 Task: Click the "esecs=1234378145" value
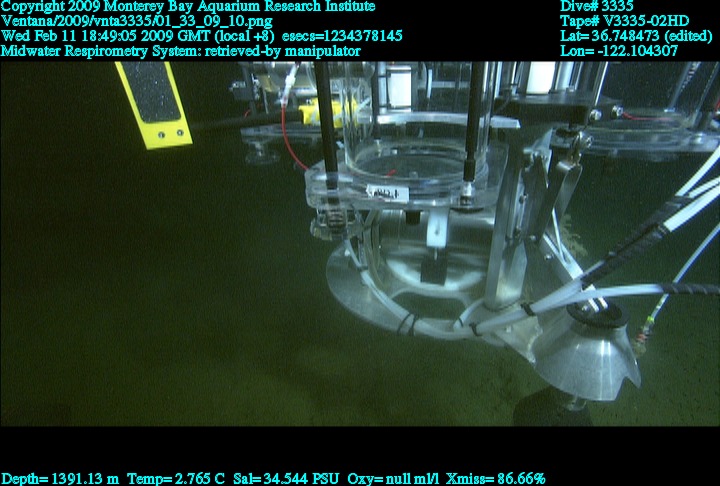[342, 36]
